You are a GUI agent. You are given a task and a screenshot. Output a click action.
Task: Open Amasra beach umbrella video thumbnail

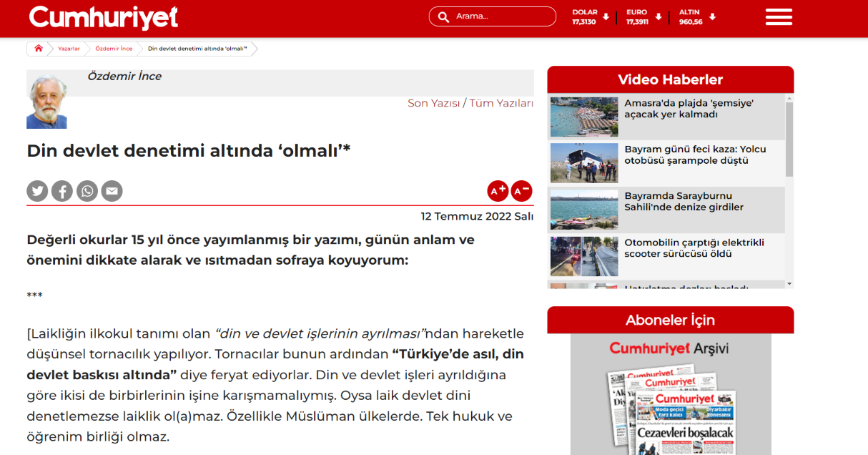coord(583,117)
